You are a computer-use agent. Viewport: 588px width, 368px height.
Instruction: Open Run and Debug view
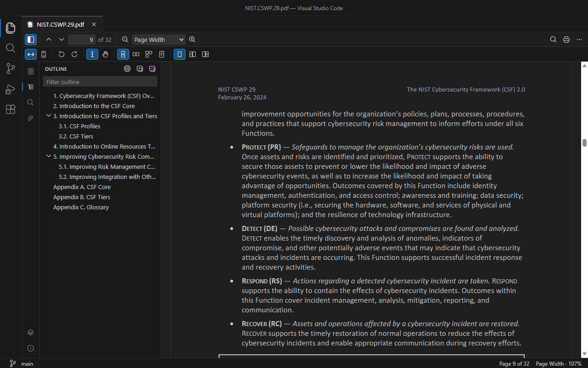coord(11,89)
